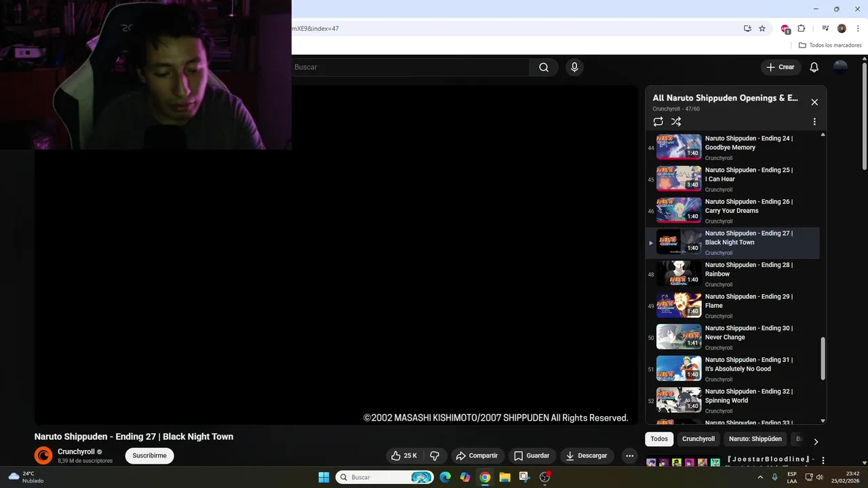
Task: Select the Todos filter chip
Action: (659, 439)
